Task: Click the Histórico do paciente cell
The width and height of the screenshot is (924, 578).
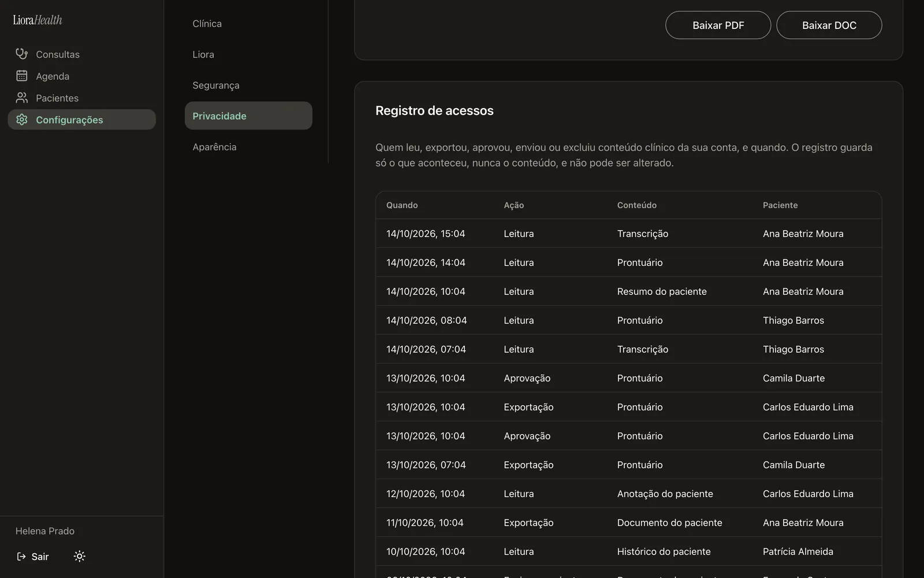Action: (664, 551)
